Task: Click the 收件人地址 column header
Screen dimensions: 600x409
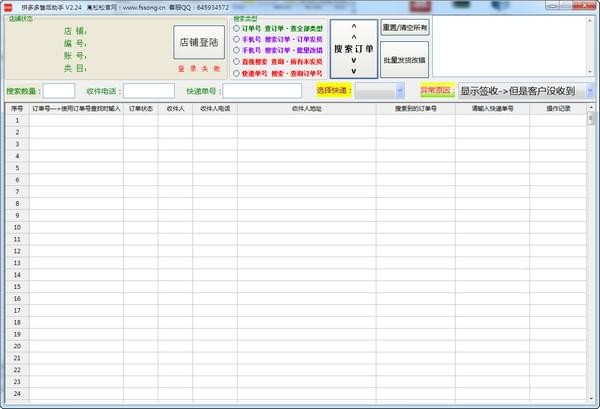Action: [307, 109]
